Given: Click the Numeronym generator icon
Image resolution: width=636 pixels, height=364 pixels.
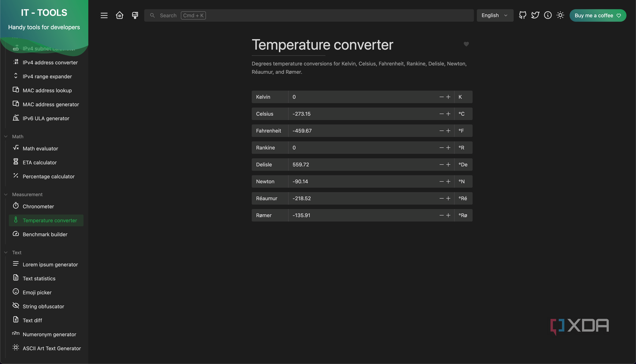Looking at the screenshot, I should point(16,333).
